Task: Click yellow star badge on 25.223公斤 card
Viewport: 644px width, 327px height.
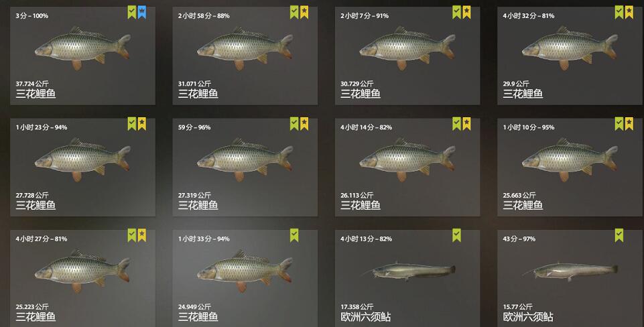Action: click(x=141, y=235)
